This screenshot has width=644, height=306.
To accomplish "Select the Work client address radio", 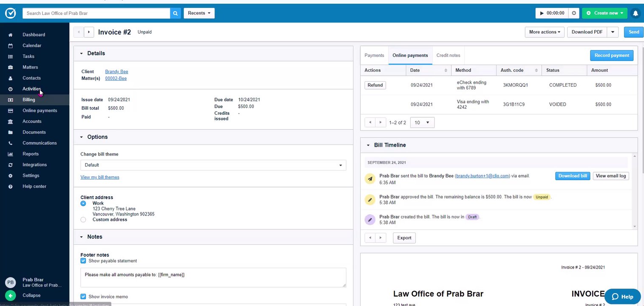I will (83, 204).
